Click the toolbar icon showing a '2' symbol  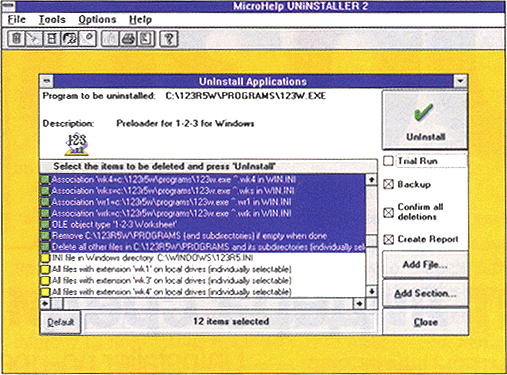tap(69, 39)
